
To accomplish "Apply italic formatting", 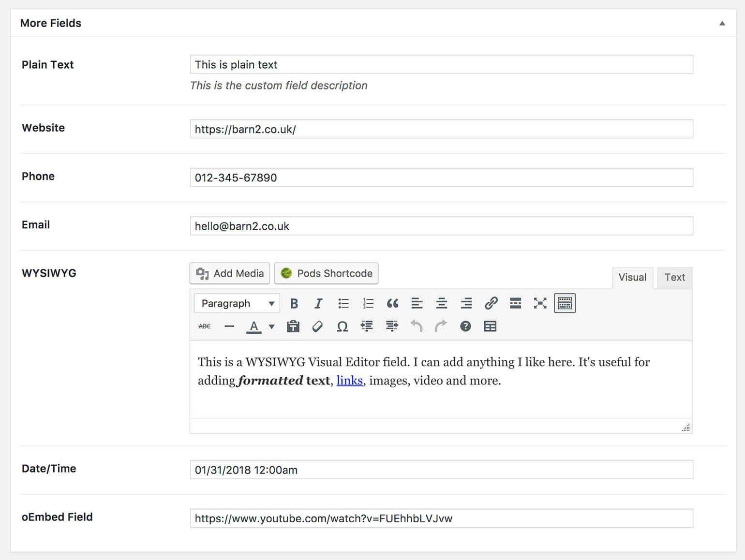I will (x=318, y=303).
